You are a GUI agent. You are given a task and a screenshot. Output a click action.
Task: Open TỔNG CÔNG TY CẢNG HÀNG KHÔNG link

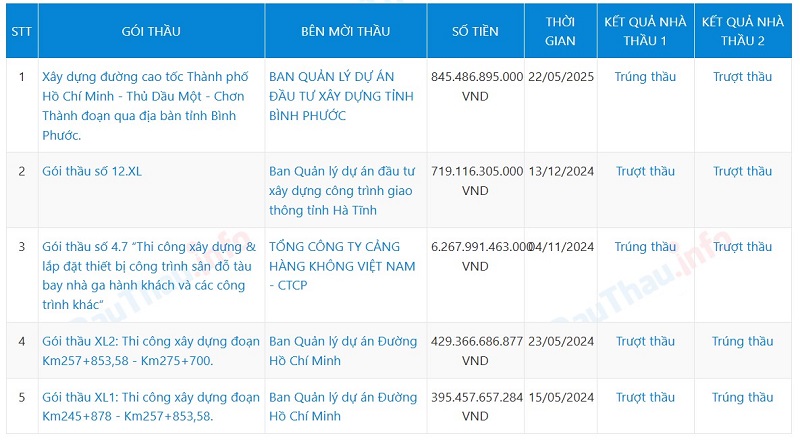(x=342, y=266)
